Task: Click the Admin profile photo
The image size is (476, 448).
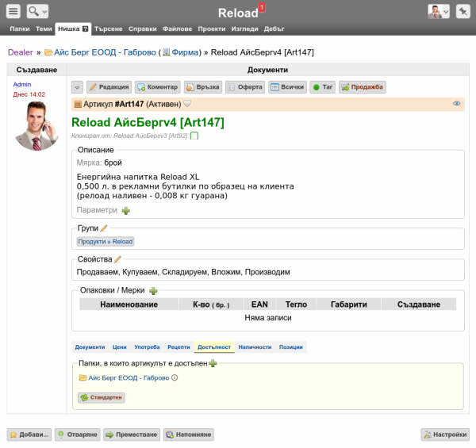Action: pyautogui.click(x=36, y=126)
